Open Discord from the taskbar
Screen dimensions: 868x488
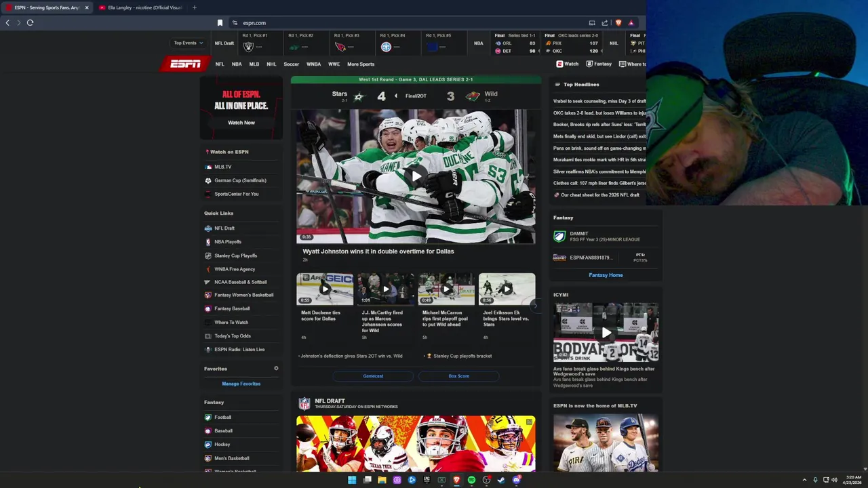(x=516, y=480)
